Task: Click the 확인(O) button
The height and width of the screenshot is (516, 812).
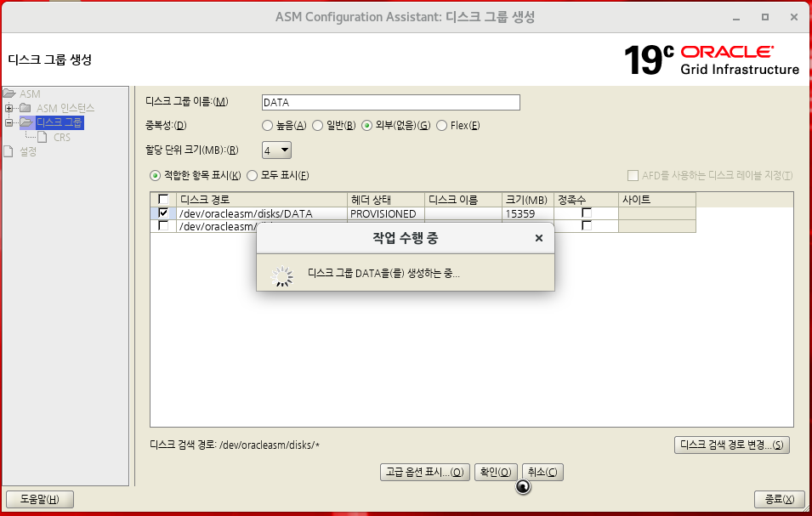Action: 496,472
